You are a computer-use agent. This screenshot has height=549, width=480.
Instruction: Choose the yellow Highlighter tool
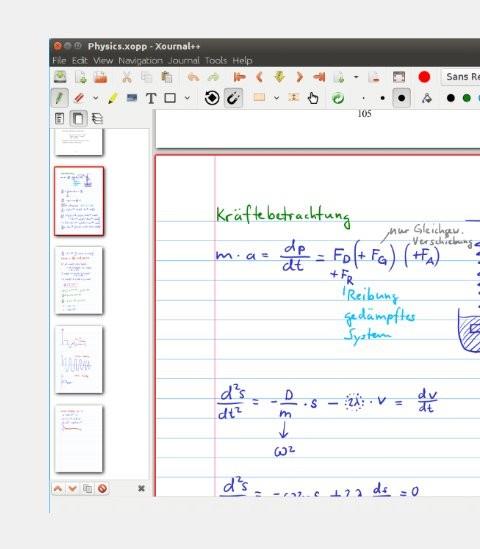(112, 98)
